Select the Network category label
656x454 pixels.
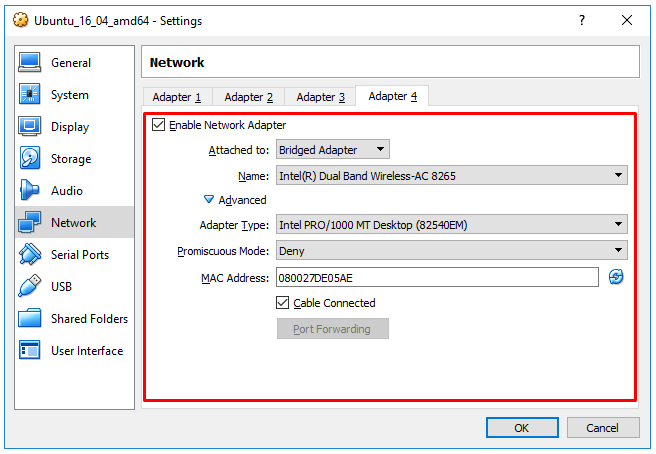(74, 223)
